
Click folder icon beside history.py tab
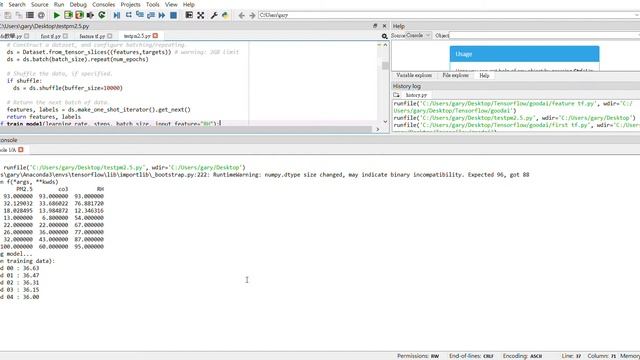(x=396, y=95)
